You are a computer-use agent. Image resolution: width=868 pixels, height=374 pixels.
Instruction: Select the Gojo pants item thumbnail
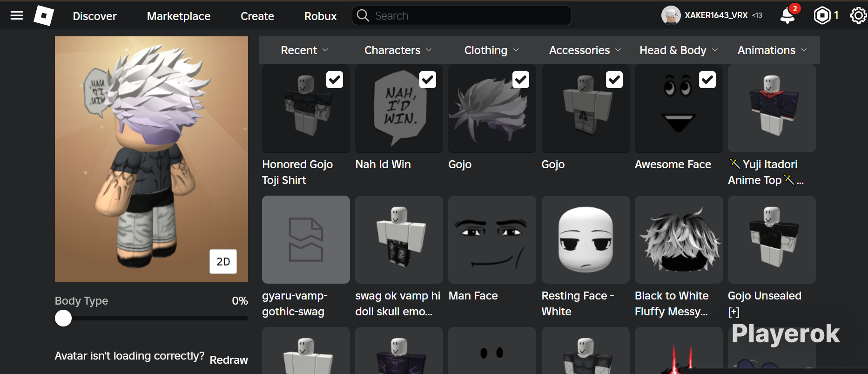coord(585,109)
